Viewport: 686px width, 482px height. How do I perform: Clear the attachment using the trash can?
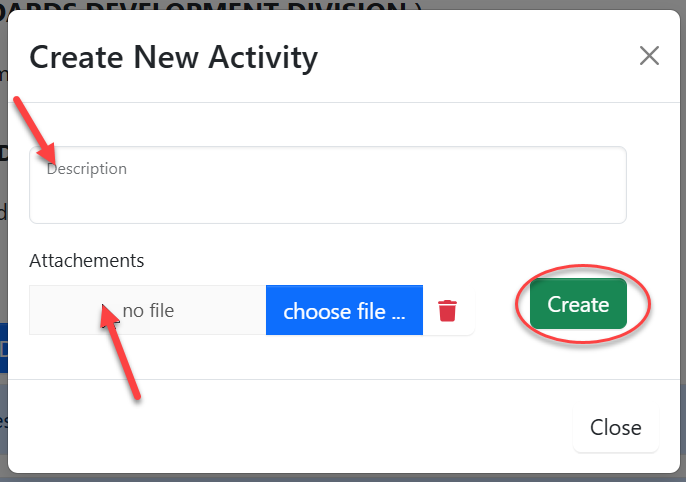click(x=447, y=311)
